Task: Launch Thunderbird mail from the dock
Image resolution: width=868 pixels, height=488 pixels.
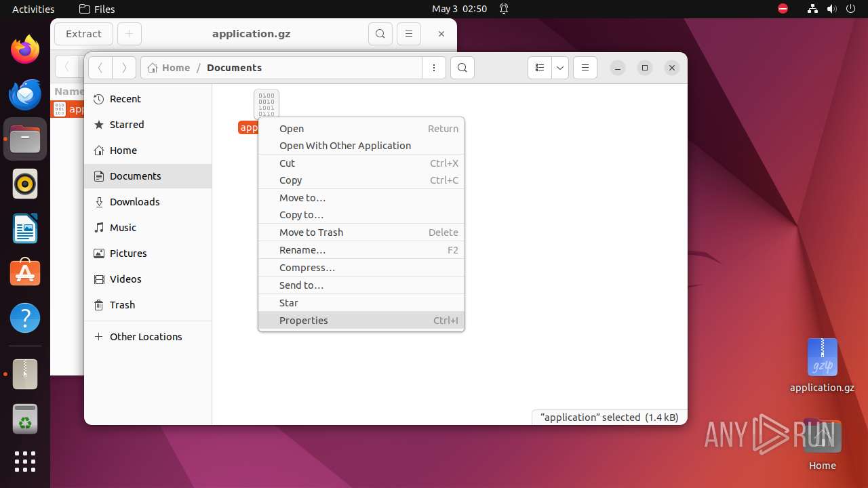Action: coord(25,95)
